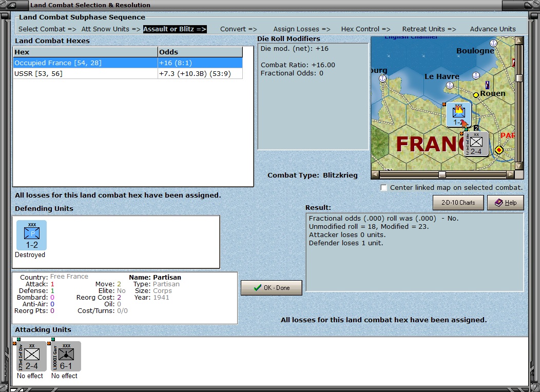The image size is (540, 392).
Task: Click the Reorg Cost: 2 value
Action: click(x=119, y=298)
